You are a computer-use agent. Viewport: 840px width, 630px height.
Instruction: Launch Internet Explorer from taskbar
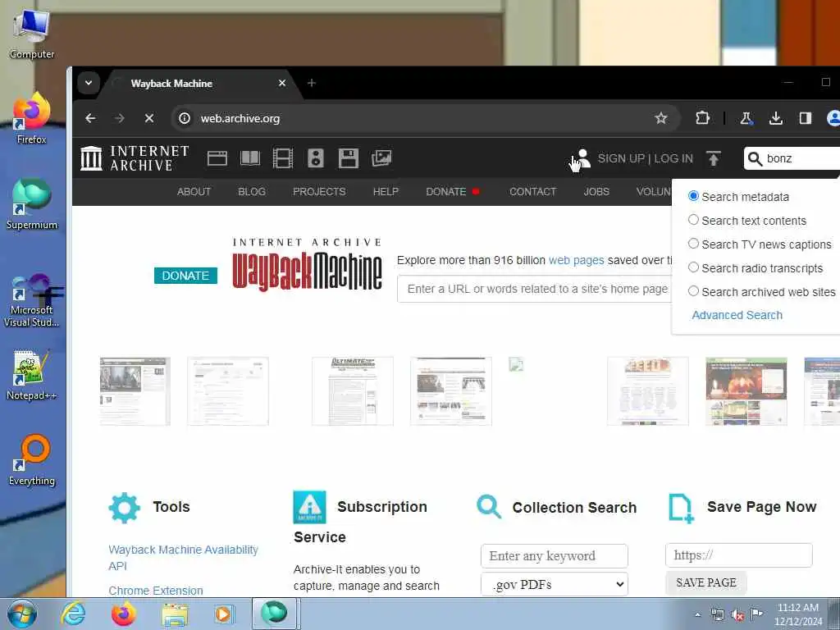click(x=73, y=614)
